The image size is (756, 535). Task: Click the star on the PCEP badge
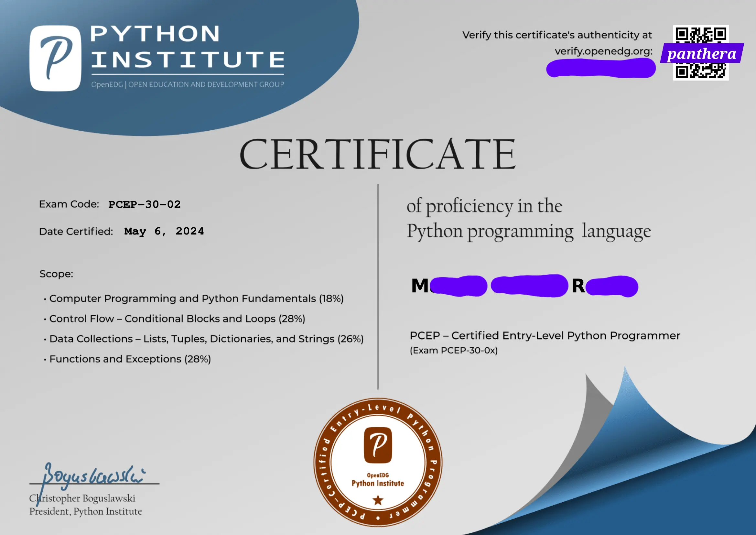click(378, 500)
